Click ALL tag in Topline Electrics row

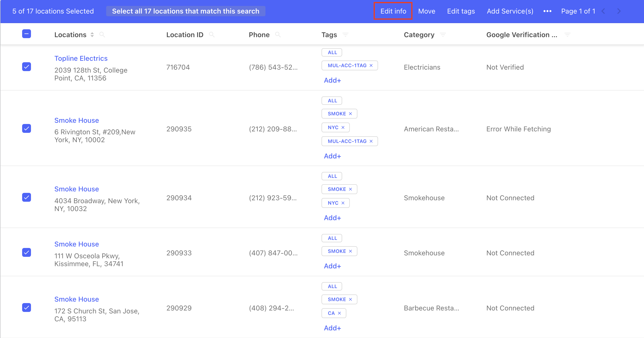[332, 53]
